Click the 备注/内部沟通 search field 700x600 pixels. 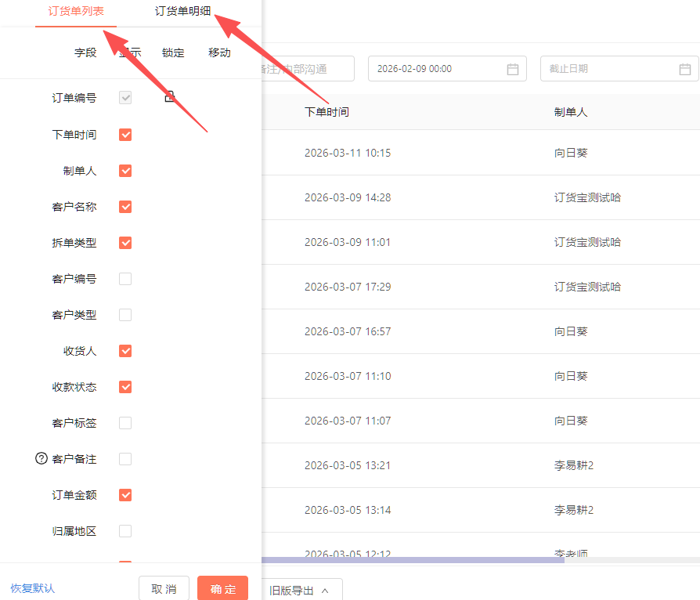(308, 69)
